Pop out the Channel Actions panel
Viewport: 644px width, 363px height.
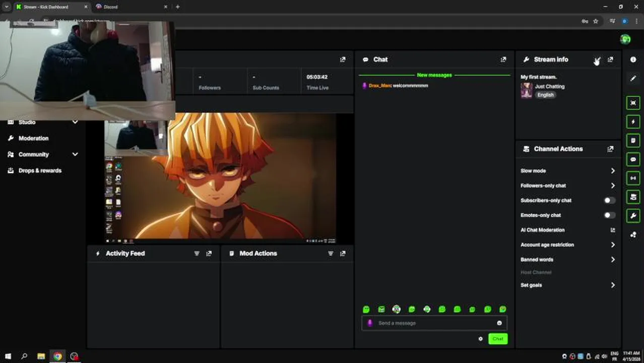coord(610,149)
